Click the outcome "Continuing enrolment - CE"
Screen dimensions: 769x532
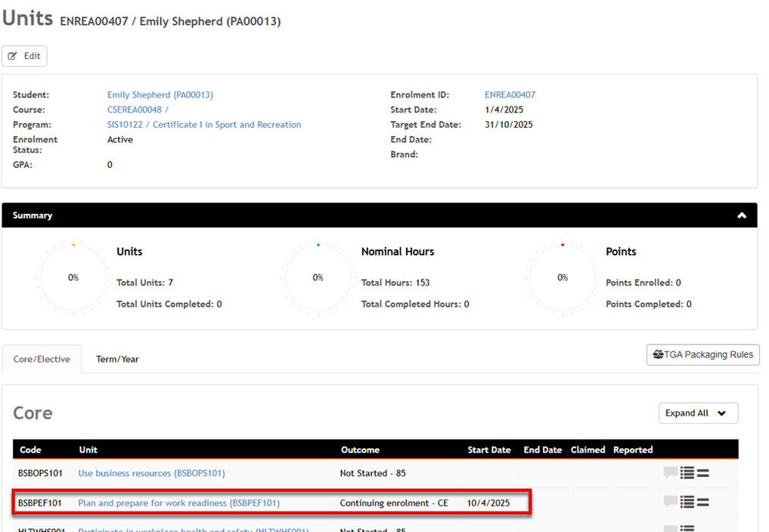point(394,503)
